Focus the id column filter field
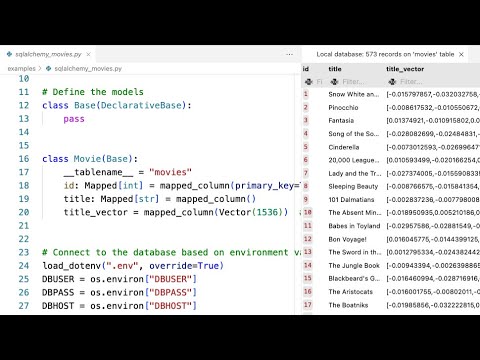This screenshot has height=360, width=480. coord(319,81)
